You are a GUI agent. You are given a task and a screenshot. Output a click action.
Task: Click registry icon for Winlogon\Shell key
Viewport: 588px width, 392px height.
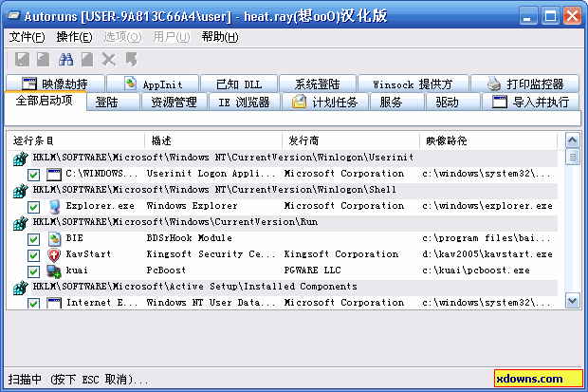(21, 191)
